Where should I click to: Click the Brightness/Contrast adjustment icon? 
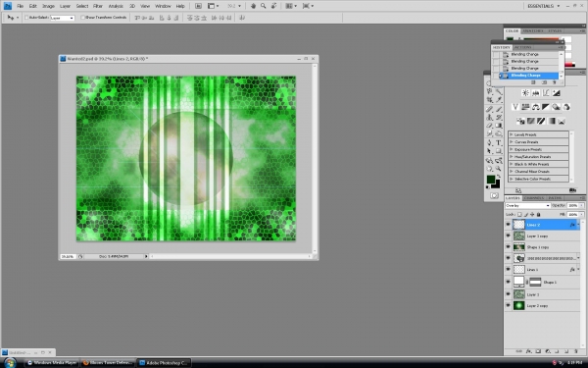coord(525,93)
